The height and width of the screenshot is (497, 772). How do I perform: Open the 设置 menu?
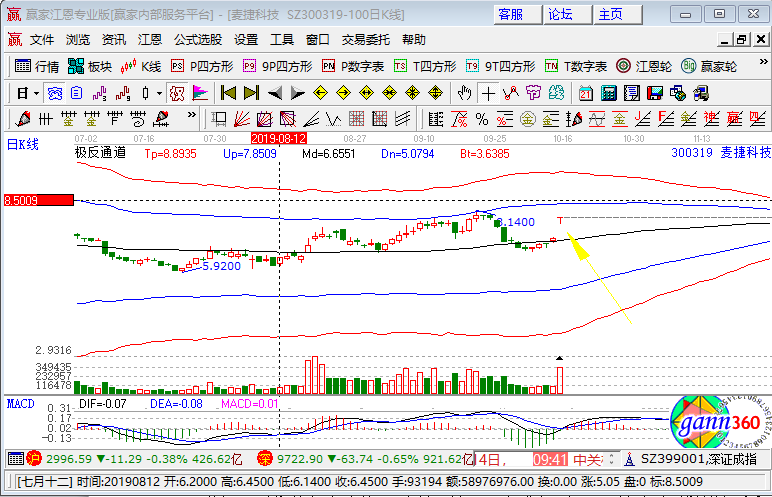246,39
